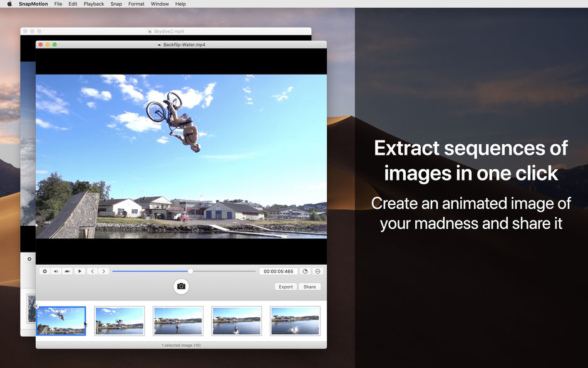Open the Snap menu
Screen dimensions: 588x368
[116, 4]
